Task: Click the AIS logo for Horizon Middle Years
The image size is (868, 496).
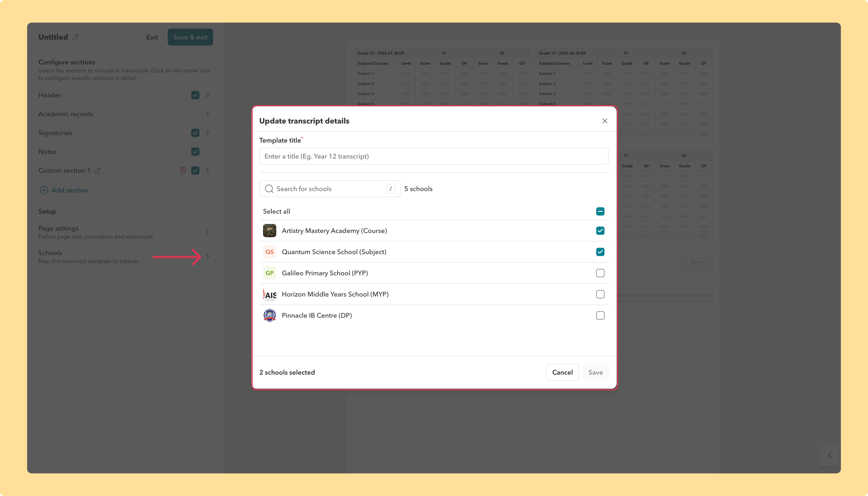Action: pyautogui.click(x=269, y=294)
